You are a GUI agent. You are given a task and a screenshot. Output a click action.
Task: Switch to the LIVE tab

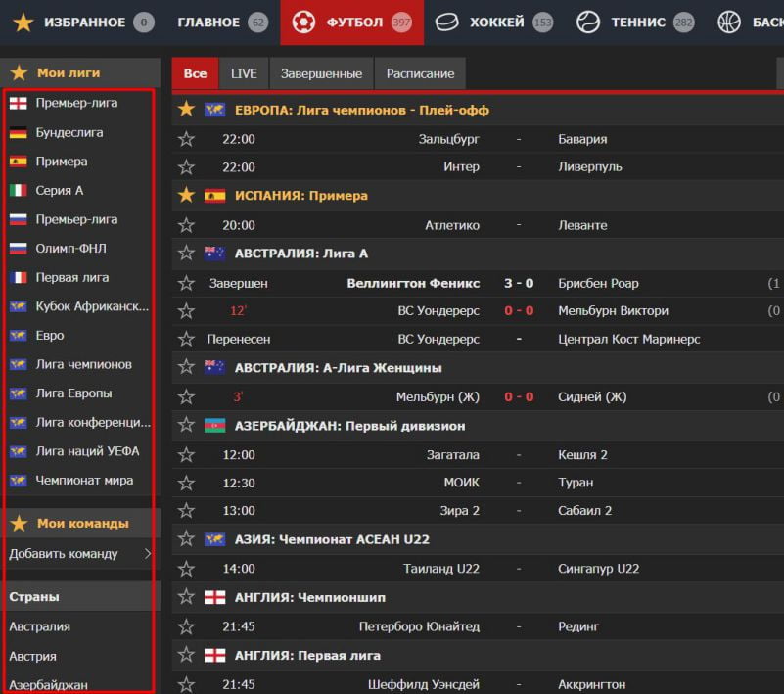(244, 73)
